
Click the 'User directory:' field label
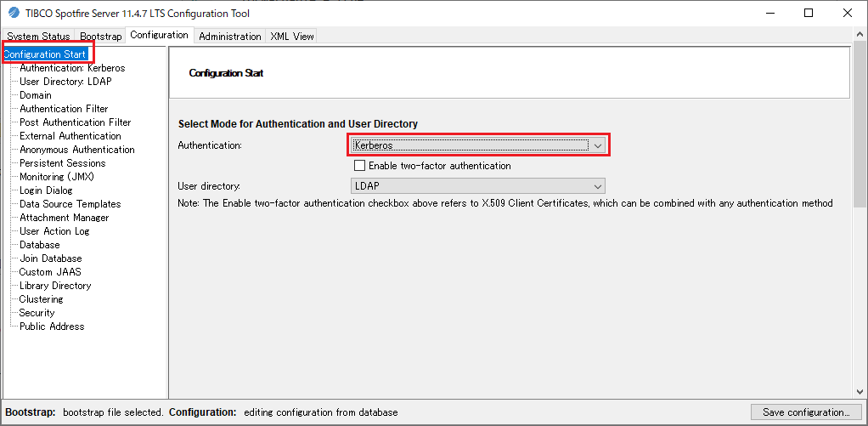(x=209, y=185)
